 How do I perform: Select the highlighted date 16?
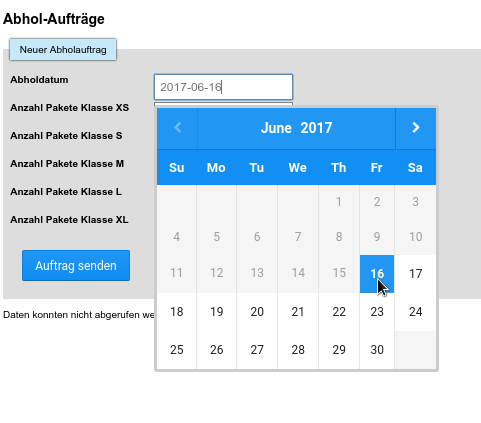coord(377,274)
